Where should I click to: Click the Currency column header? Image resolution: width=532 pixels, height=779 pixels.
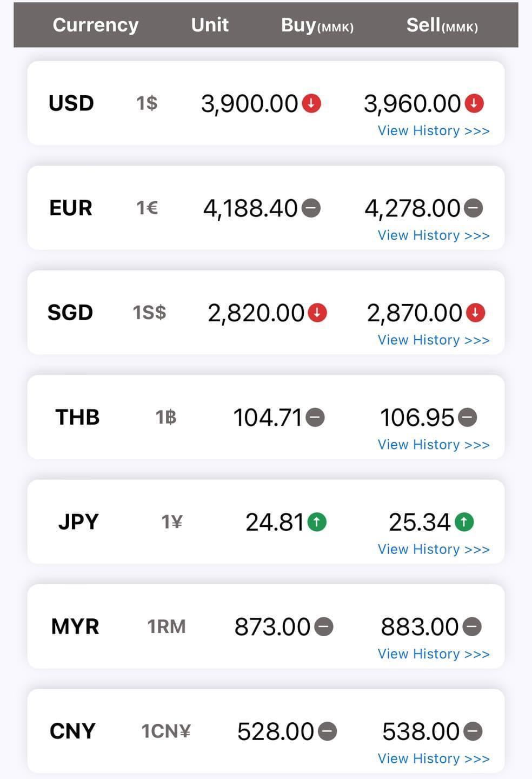click(96, 25)
